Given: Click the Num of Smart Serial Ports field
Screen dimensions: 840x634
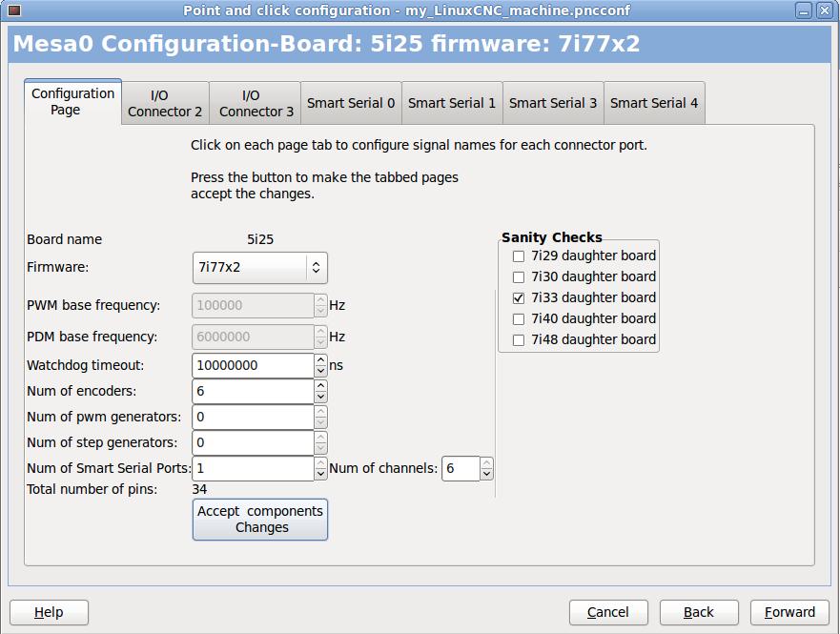Looking at the screenshot, I should pos(253,468).
